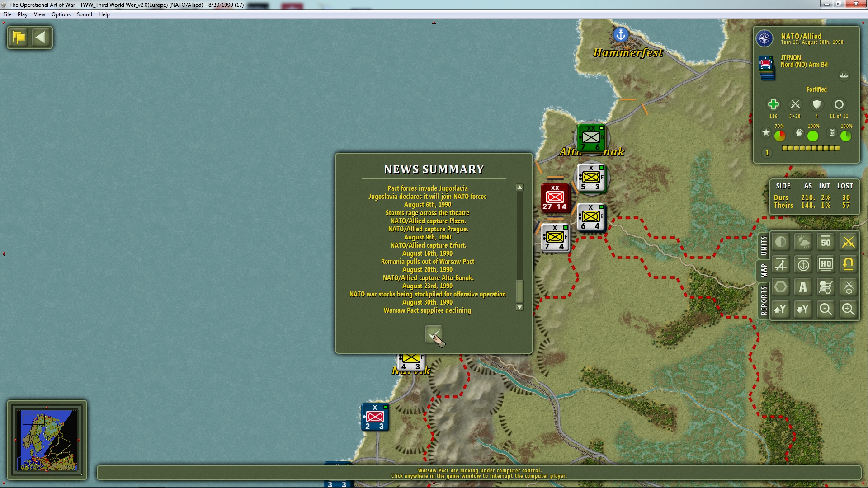Click the star proficiency icon

(x=766, y=133)
